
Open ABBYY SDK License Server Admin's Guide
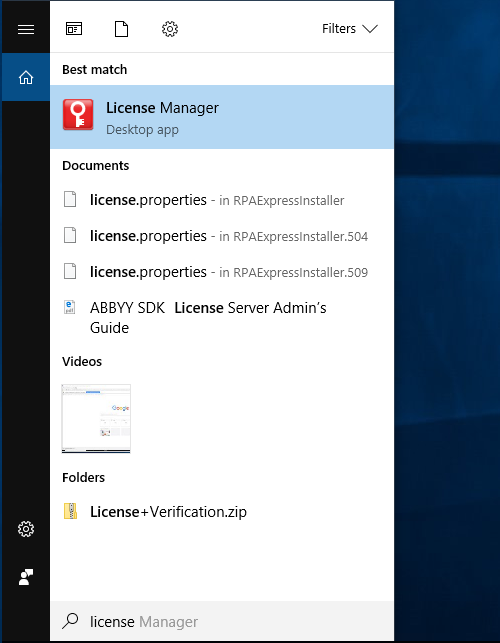[222, 317]
